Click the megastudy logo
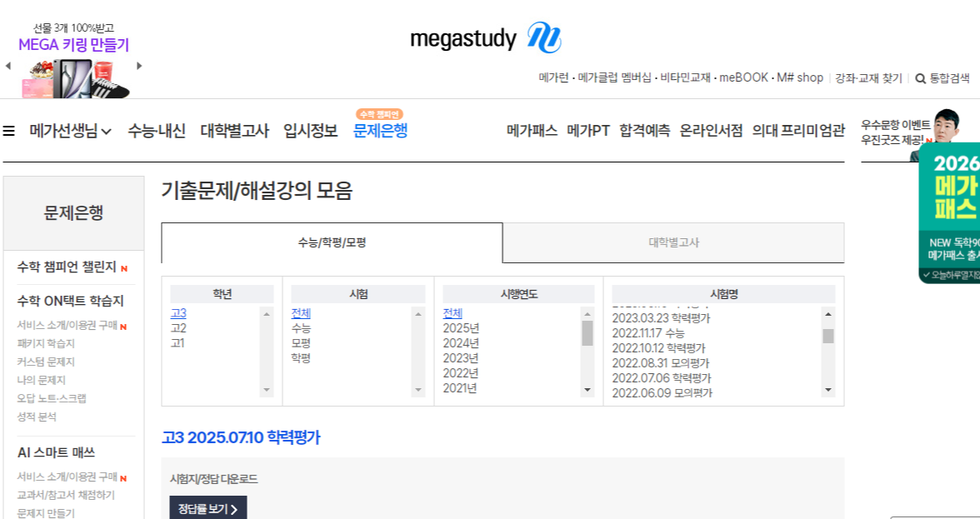 486,38
